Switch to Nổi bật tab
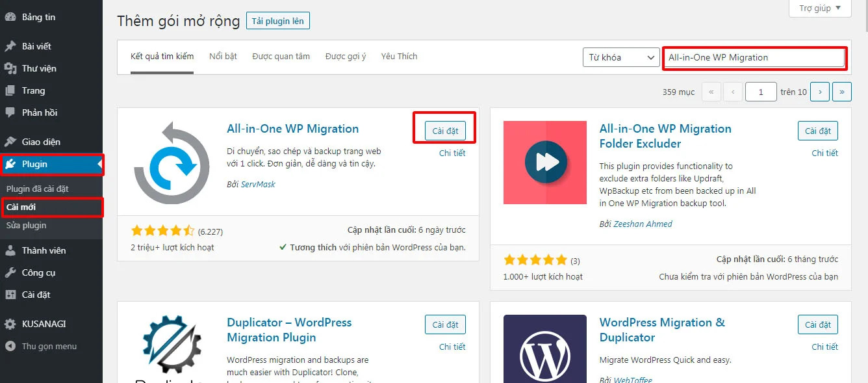868x383 pixels. [x=223, y=57]
